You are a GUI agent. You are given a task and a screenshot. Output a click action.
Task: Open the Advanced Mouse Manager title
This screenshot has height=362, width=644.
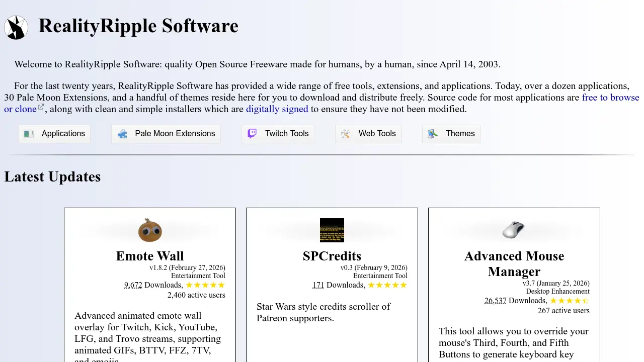(514, 263)
